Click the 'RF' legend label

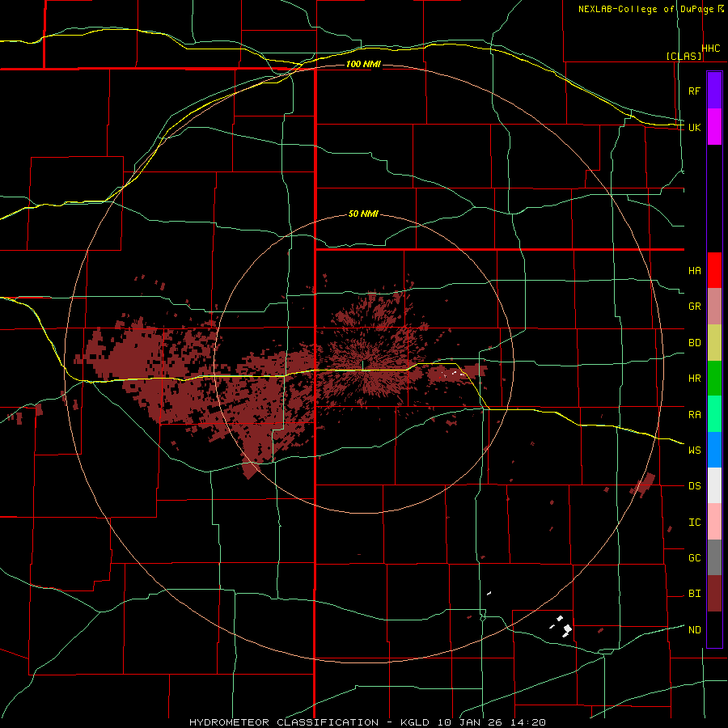[694, 91]
